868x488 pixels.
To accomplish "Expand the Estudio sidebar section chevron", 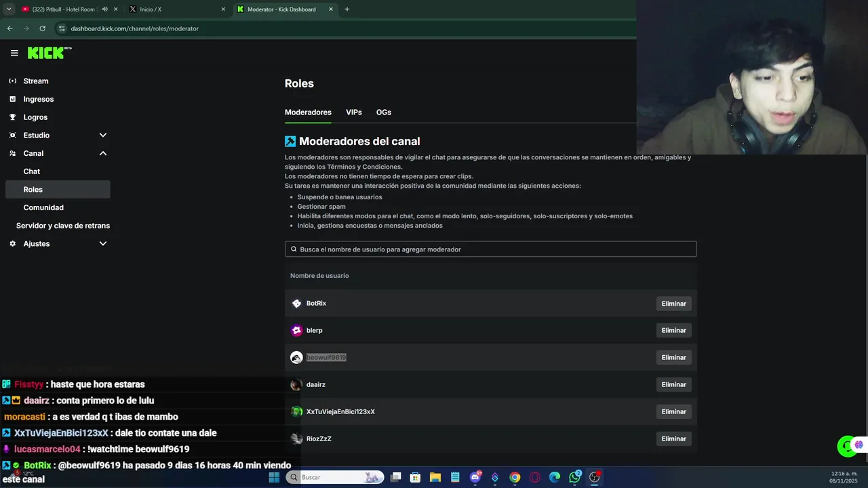I will tap(103, 135).
